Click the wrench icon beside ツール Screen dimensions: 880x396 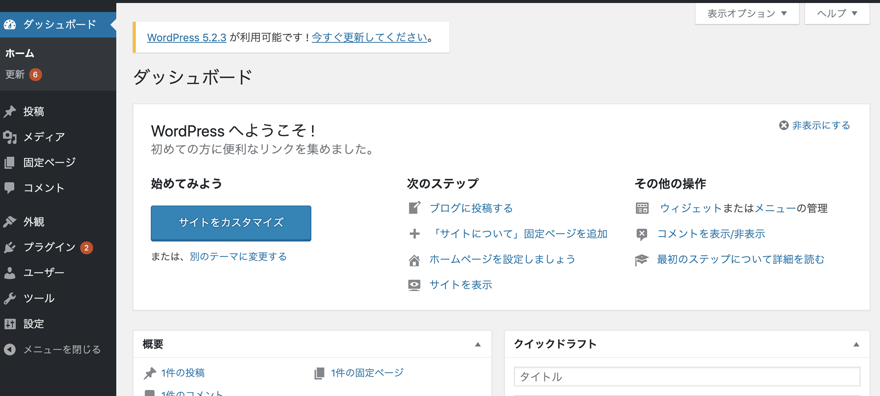point(9,298)
